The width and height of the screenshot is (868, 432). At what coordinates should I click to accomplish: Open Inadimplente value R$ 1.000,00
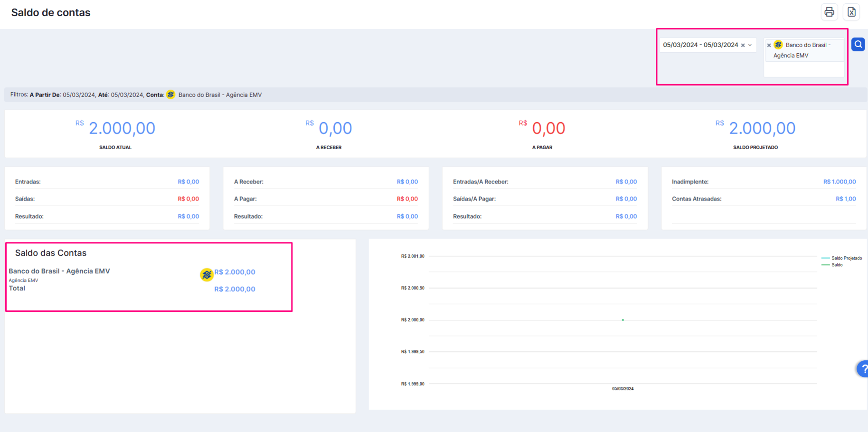coord(840,182)
